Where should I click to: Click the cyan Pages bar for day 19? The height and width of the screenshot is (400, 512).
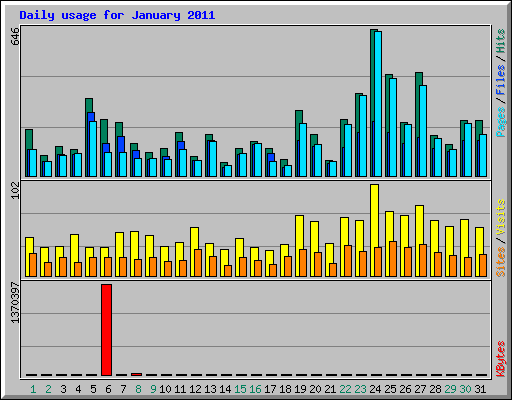click(x=303, y=150)
